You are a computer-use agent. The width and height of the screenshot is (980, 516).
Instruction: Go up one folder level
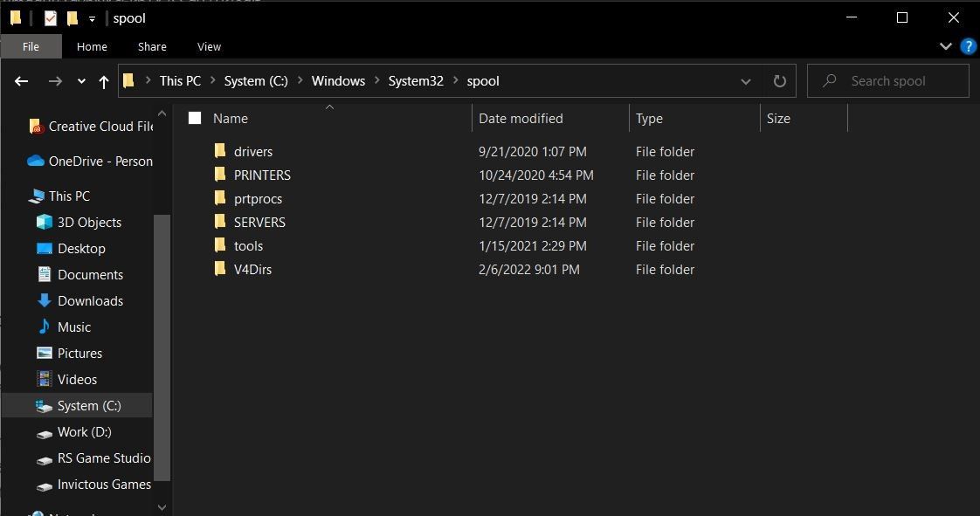pos(104,81)
